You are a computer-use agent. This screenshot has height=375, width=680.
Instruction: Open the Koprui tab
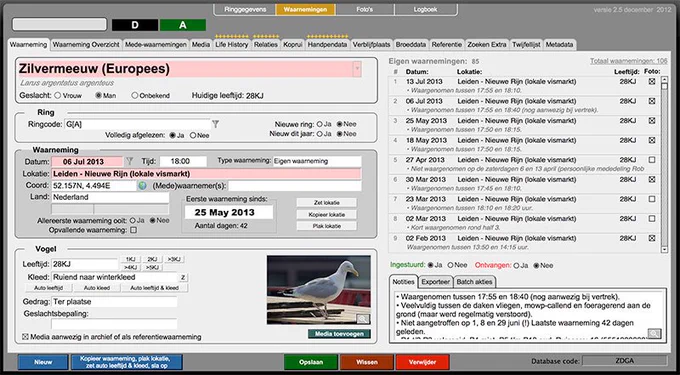293,44
